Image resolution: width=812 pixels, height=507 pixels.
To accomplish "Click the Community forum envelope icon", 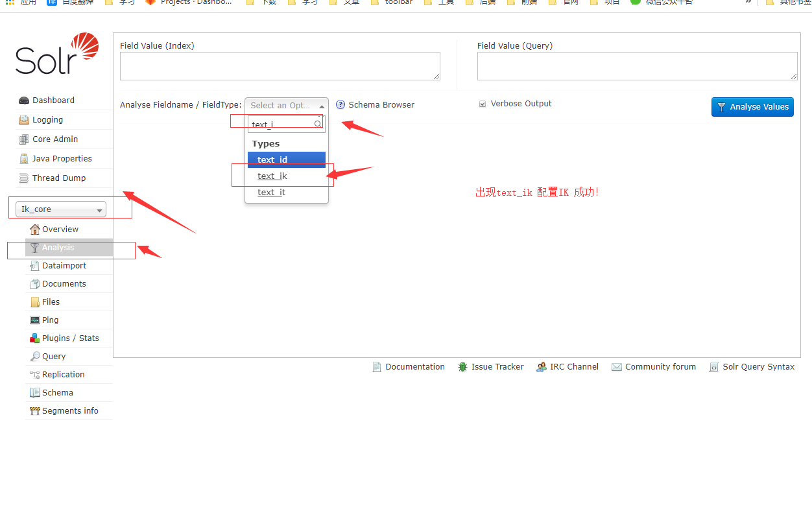I will click(617, 367).
